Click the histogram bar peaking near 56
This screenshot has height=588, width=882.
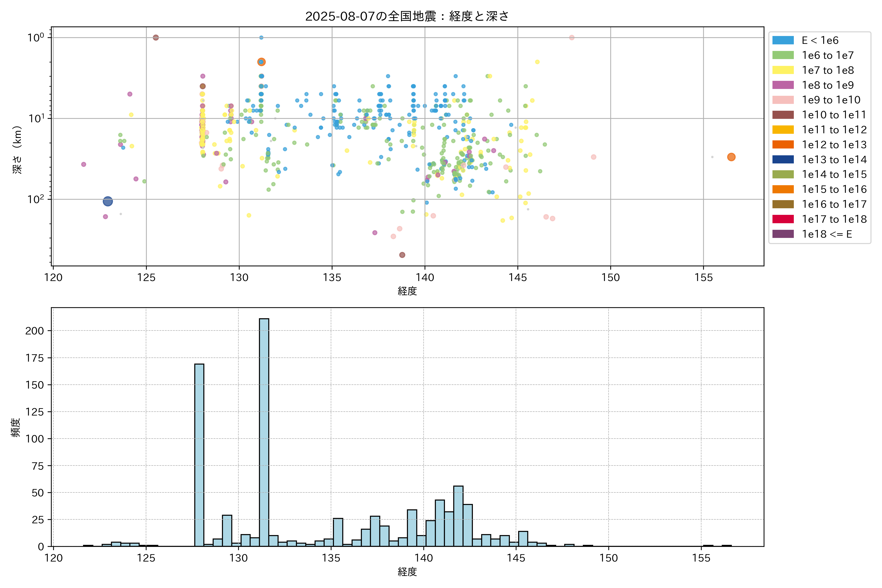click(x=458, y=516)
